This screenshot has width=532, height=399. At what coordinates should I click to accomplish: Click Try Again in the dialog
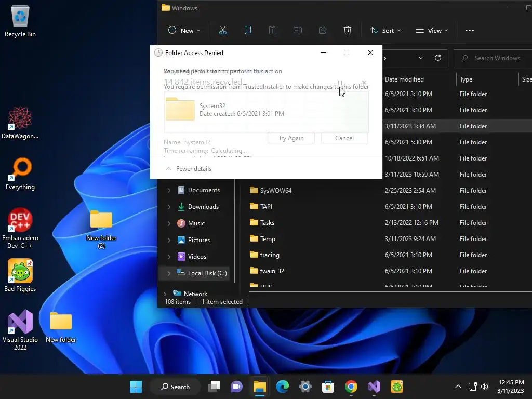pyautogui.click(x=291, y=138)
